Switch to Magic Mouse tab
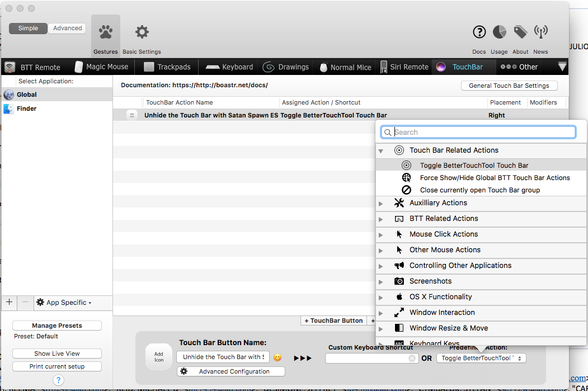The height and width of the screenshot is (391, 588). 102,67
